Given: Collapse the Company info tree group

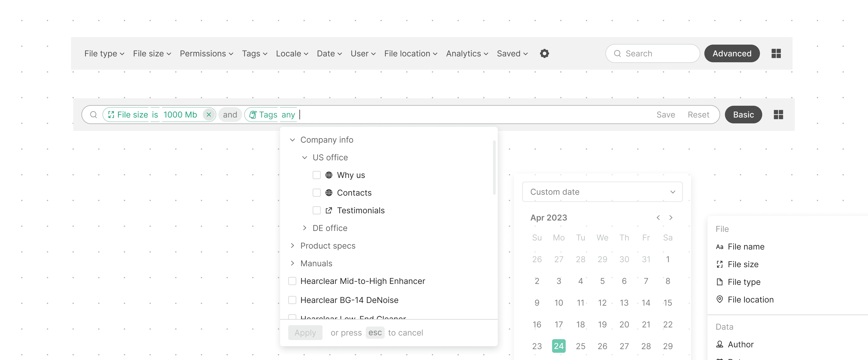Looking at the screenshot, I should coord(292,140).
